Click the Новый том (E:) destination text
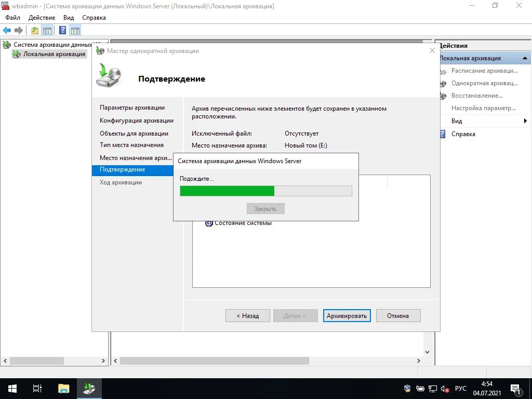This screenshot has width=532, height=399. [x=305, y=145]
